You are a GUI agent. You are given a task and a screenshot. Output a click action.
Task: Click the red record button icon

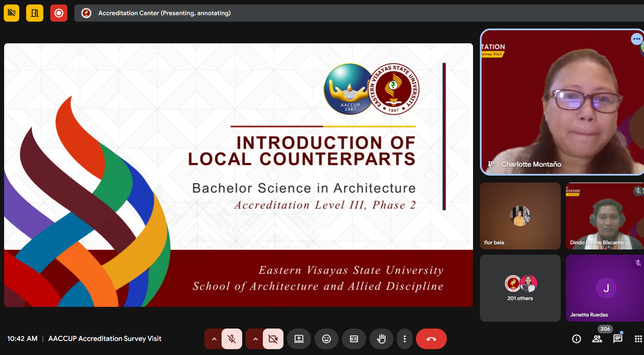click(59, 13)
